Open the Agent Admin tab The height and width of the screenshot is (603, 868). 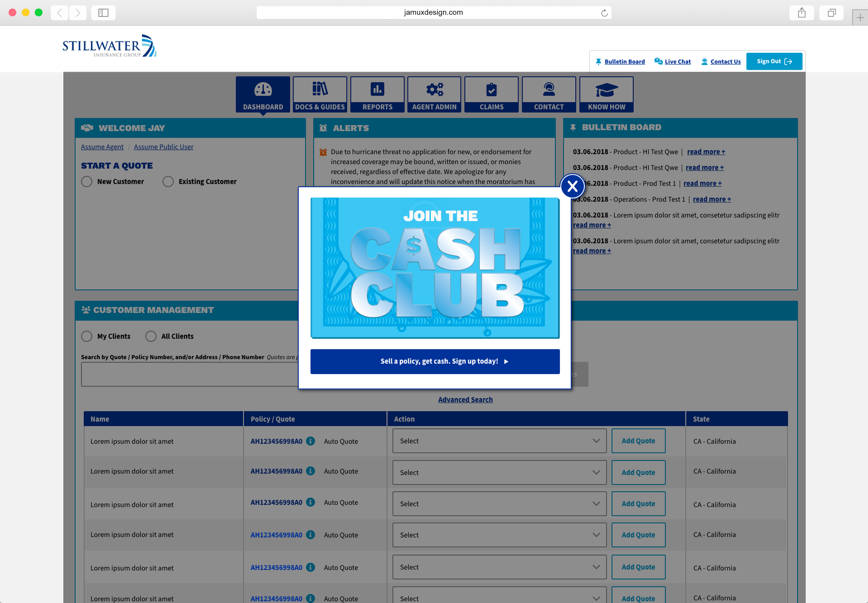tap(434, 95)
